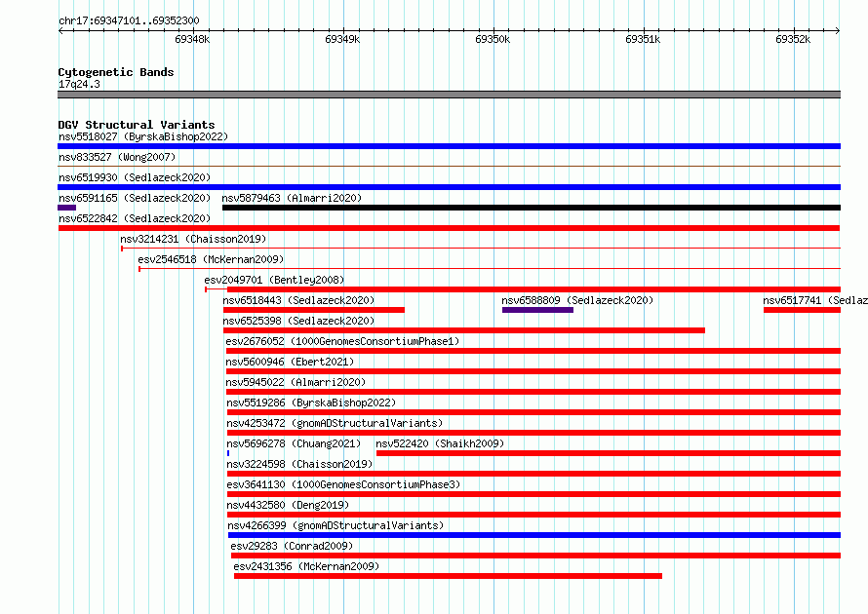Click the red nsv3224598 variant bar
The height and width of the screenshot is (614, 868).
(534, 474)
